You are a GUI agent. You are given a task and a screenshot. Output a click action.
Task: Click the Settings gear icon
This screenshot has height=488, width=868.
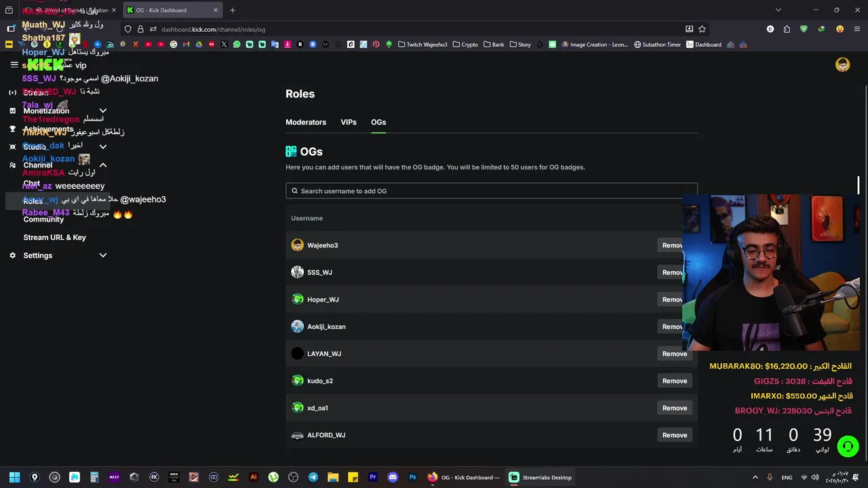click(x=12, y=256)
